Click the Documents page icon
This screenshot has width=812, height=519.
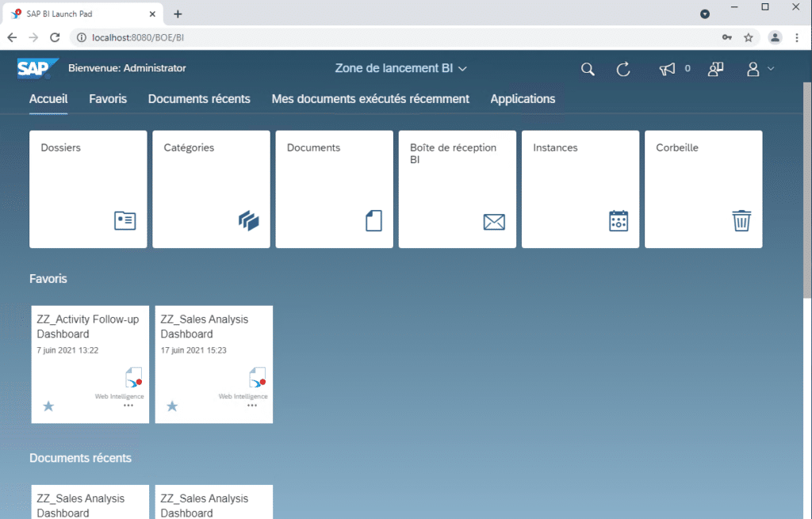(374, 221)
